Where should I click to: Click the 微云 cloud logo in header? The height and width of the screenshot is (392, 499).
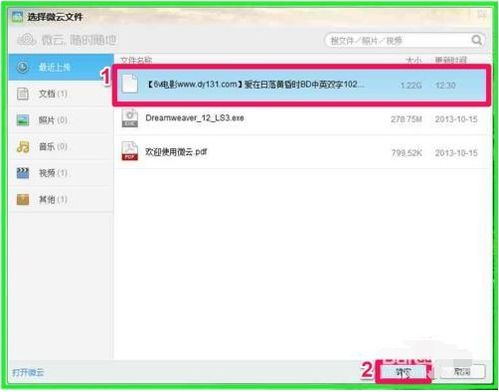click(x=26, y=40)
